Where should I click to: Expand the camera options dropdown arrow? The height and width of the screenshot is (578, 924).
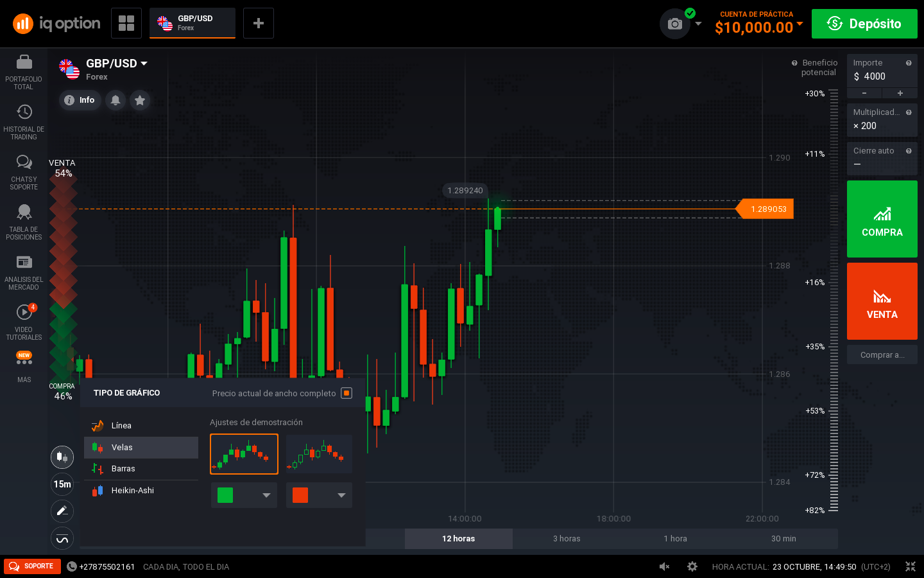coord(699,24)
